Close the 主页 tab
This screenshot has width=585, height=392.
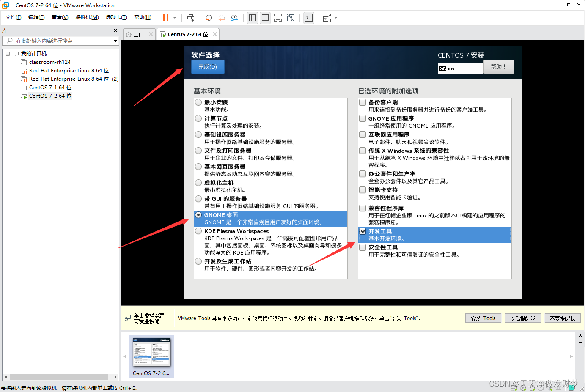tap(151, 34)
